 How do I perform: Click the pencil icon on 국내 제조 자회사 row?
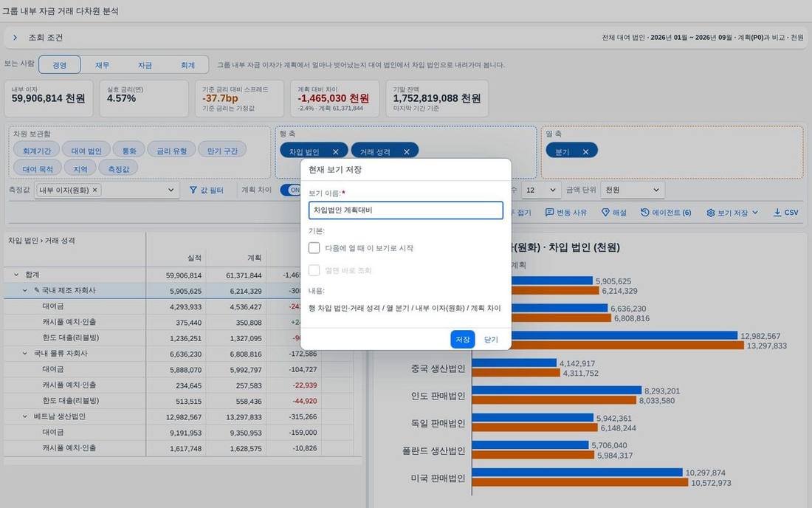tap(37, 290)
